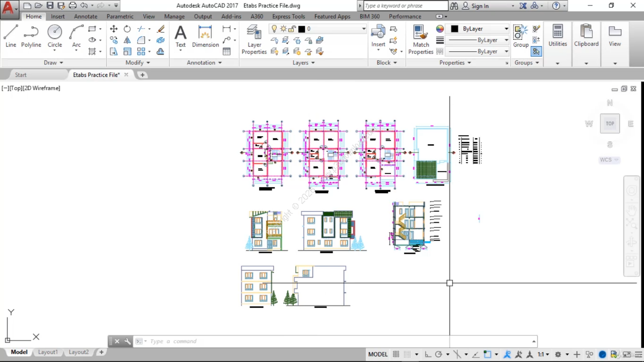
Task: Select the Dimension tool
Action: tap(205, 37)
